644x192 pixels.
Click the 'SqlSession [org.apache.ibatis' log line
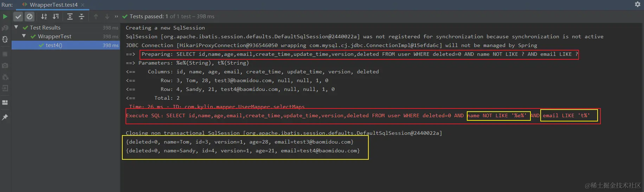pyautogui.click(x=365, y=37)
